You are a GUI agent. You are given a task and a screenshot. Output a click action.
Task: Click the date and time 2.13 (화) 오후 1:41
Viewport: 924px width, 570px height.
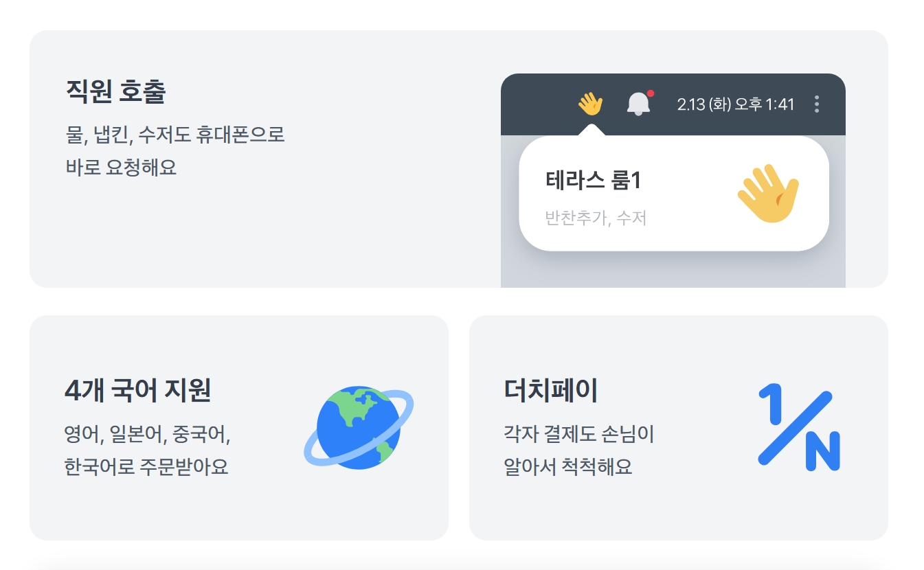click(735, 104)
